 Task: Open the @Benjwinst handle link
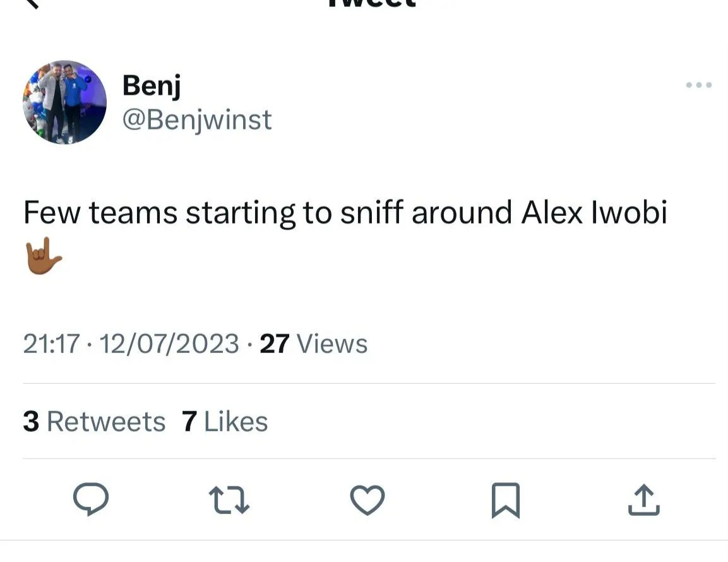(x=196, y=119)
